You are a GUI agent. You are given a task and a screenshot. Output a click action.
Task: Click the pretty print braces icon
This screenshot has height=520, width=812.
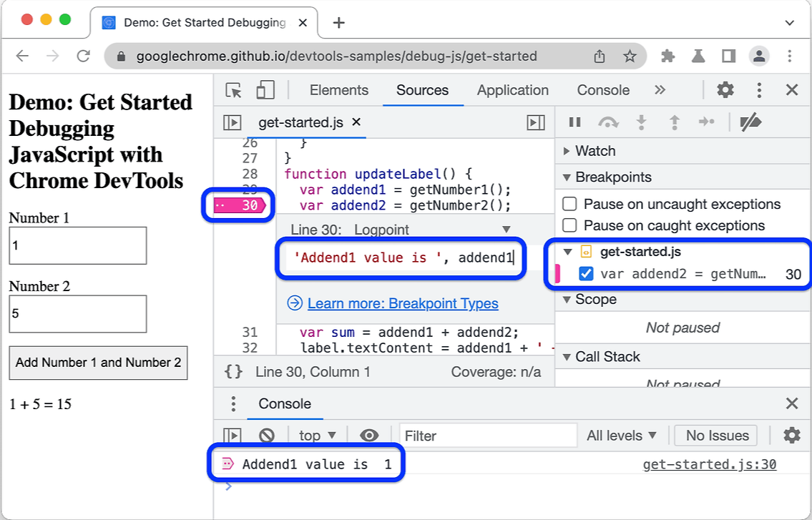pos(233,371)
